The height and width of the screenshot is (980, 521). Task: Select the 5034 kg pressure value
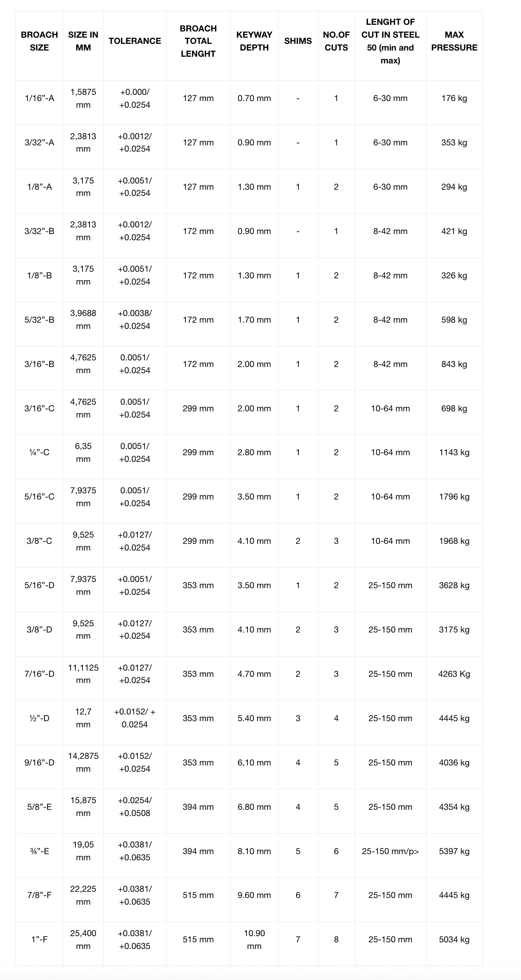coord(454,940)
